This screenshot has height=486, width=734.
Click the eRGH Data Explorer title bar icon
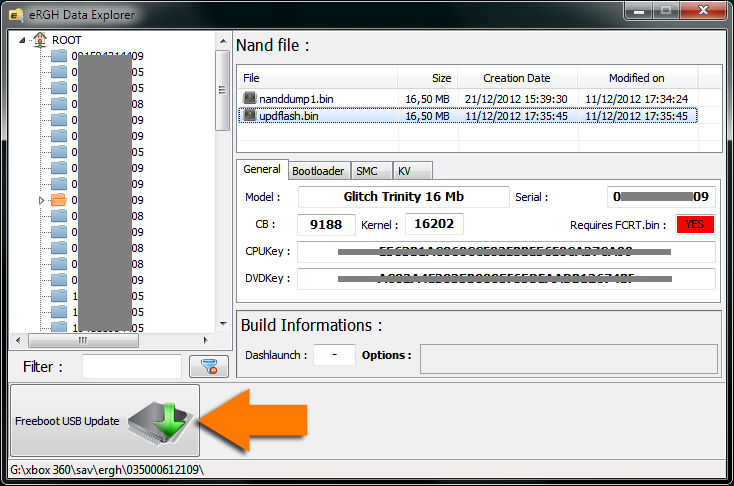coord(16,15)
